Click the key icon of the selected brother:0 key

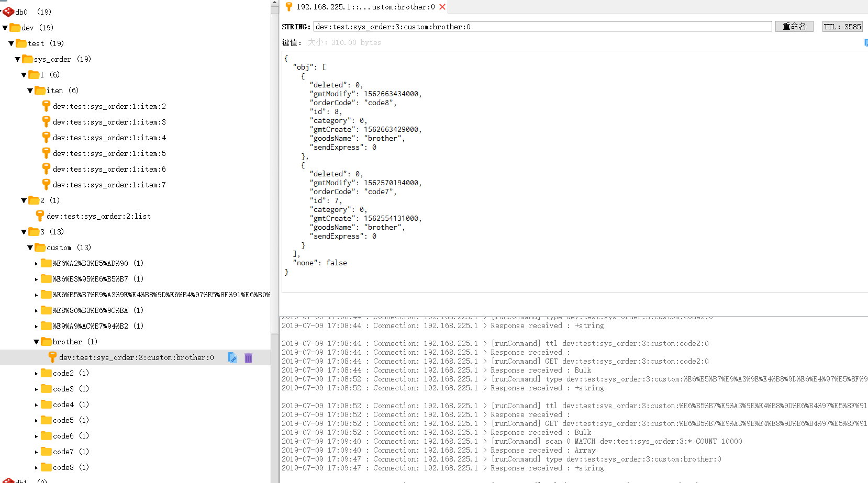pyautogui.click(x=52, y=357)
